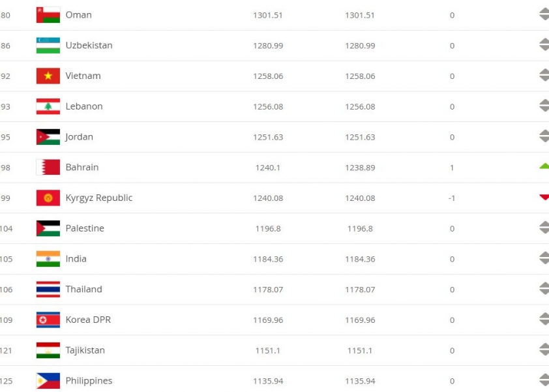The height and width of the screenshot is (392, 549).
Task: Click the Uzbekistan flag icon
Action: click(x=48, y=46)
